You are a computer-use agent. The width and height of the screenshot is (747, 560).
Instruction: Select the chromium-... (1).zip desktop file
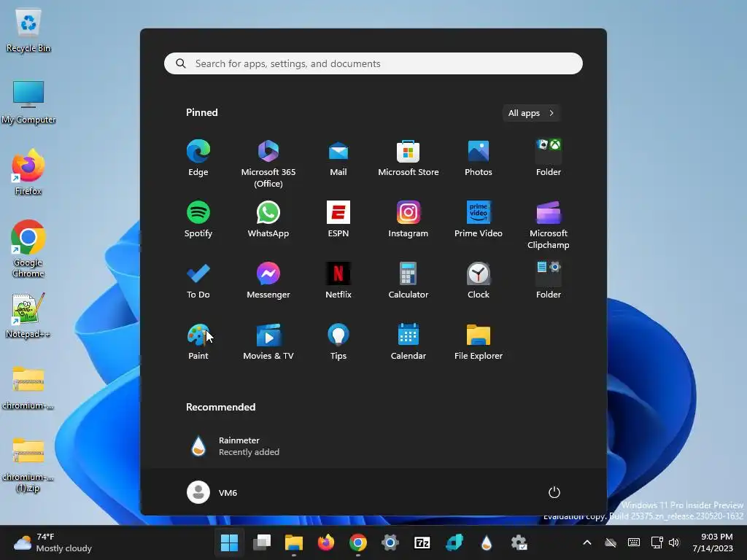(x=28, y=464)
